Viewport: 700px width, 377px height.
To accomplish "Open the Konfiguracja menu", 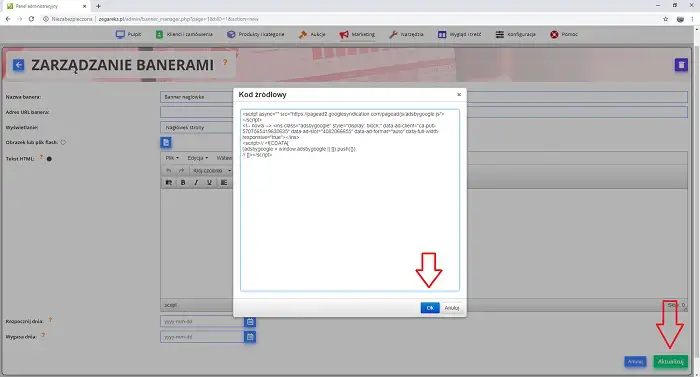I will coord(515,34).
